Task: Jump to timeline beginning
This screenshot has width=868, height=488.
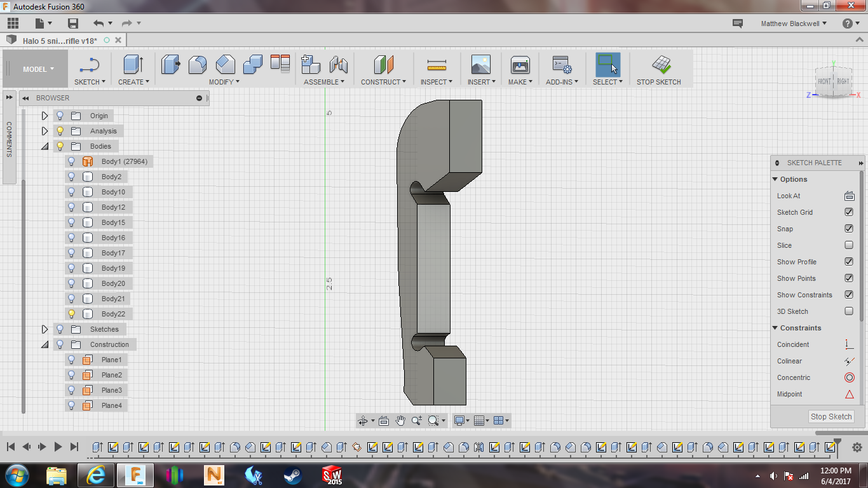Action: click(10, 447)
